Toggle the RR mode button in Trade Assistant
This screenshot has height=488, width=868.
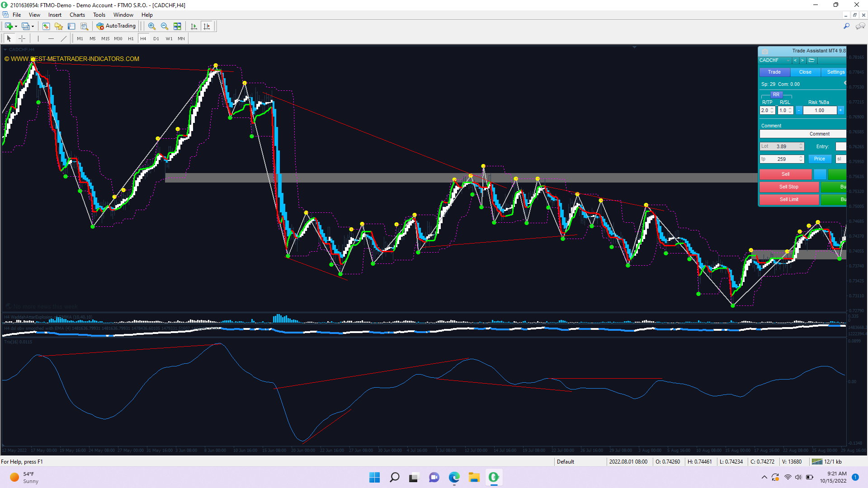click(x=776, y=95)
